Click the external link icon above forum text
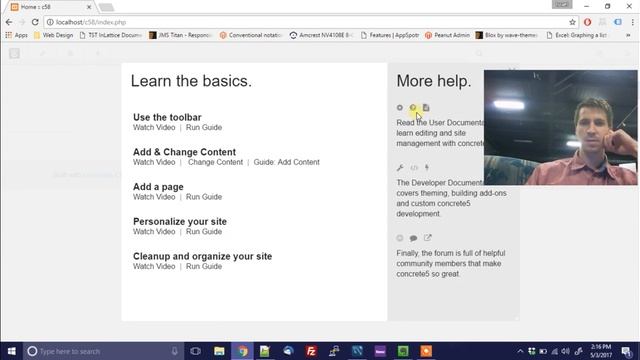This screenshot has height=360, width=640. pyautogui.click(x=427, y=238)
